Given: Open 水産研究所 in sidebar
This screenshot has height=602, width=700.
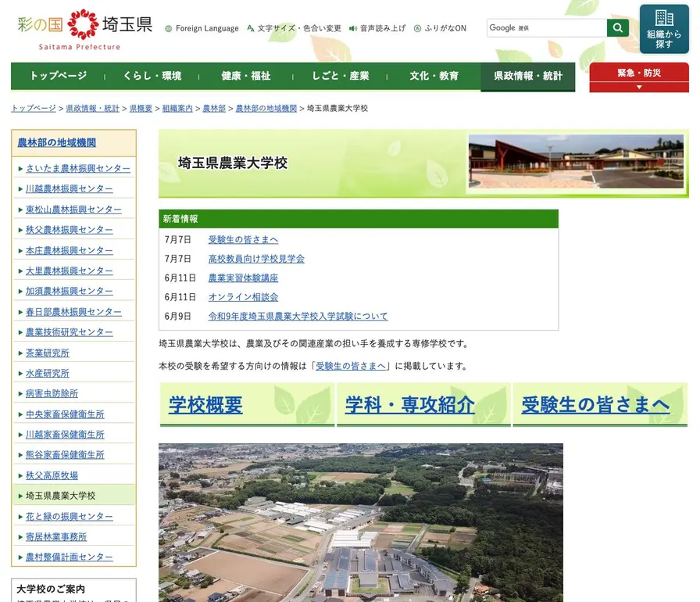Looking at the screenshot, I should click(x=48, y=374).
